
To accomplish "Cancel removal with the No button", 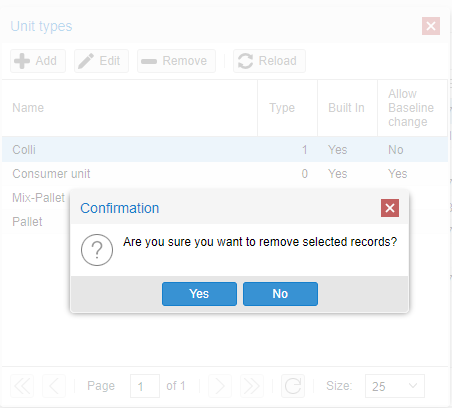I will [280, 294].
